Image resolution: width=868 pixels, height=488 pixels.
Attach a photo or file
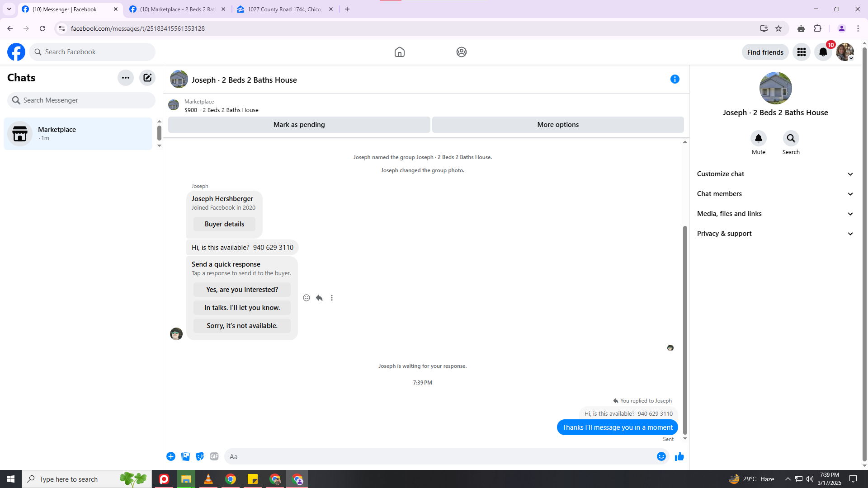(185, 456)
